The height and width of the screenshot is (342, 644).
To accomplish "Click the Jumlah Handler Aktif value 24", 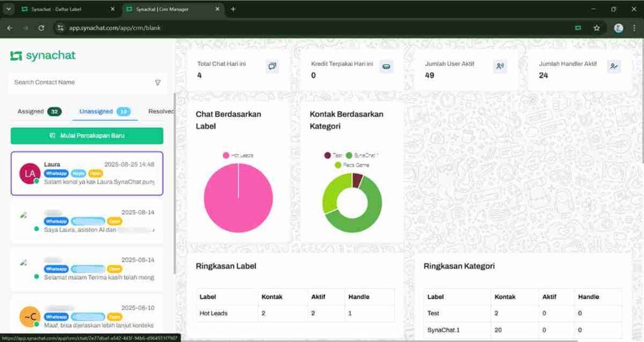I will pos(543,75).
